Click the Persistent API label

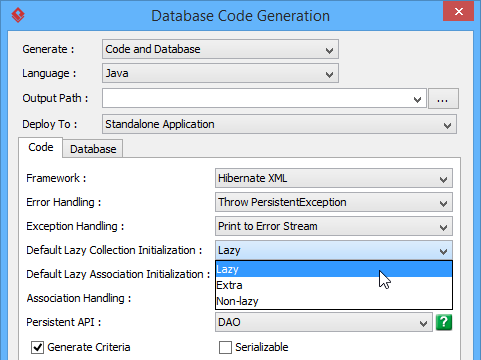click(x=63, y=322)
